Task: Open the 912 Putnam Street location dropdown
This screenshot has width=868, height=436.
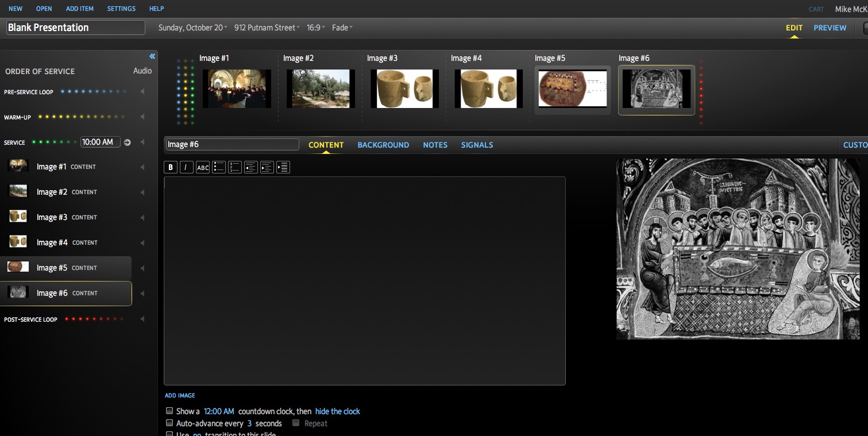Action: coord(267,28)
